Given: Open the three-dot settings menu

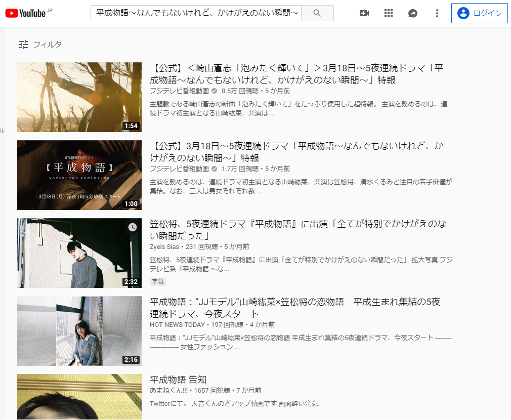Looking at the screenshot, I should click(437, 13).
